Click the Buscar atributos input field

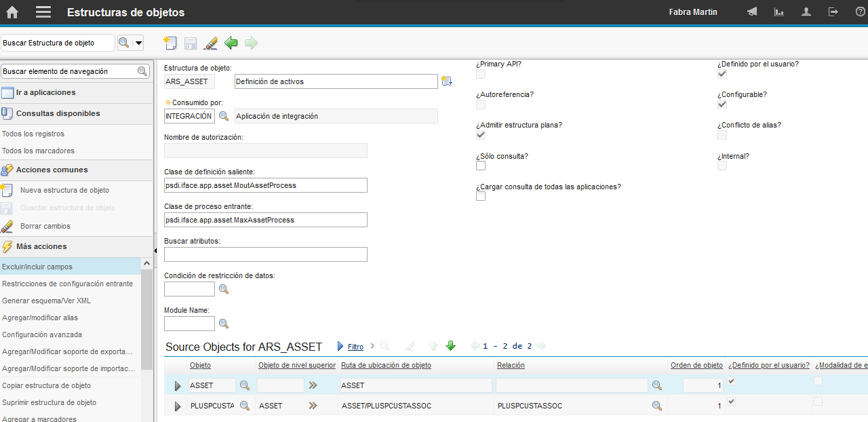pos(266,254)
